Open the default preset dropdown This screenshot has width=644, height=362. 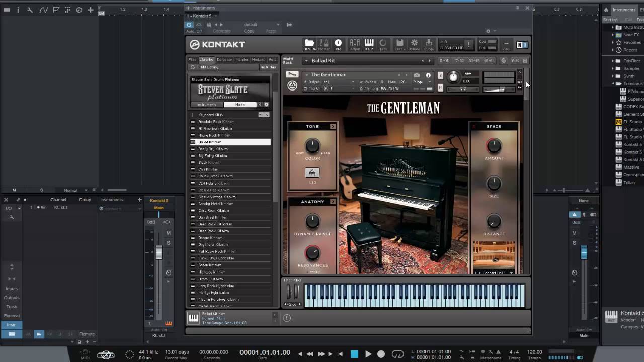click(278, 25)
